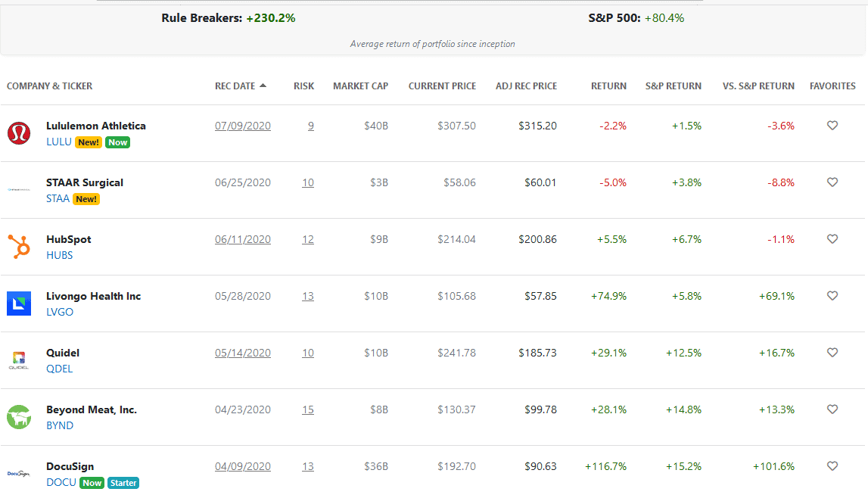
Task: Sort by VS. S&P RETURN header
Action: pos(758,86)
